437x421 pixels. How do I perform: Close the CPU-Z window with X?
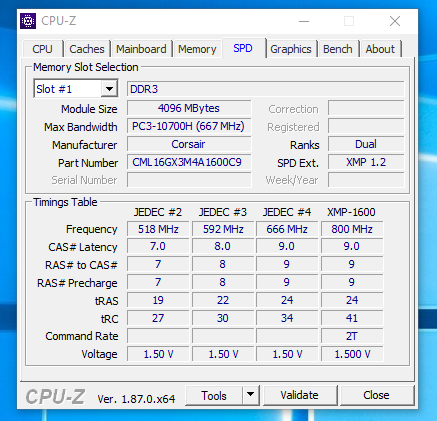tap(395, 21)
